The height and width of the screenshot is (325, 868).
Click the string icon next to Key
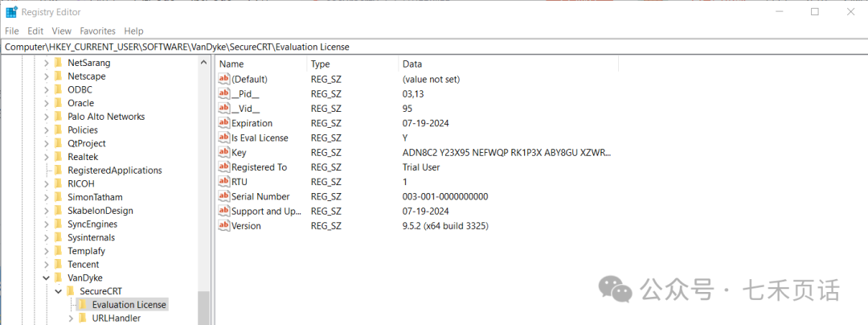coord(224,153)
